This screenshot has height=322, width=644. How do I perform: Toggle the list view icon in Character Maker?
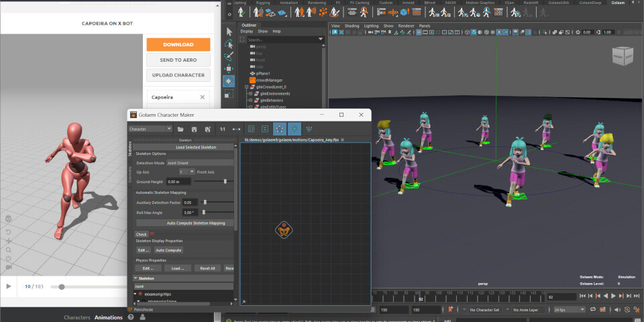265,129
